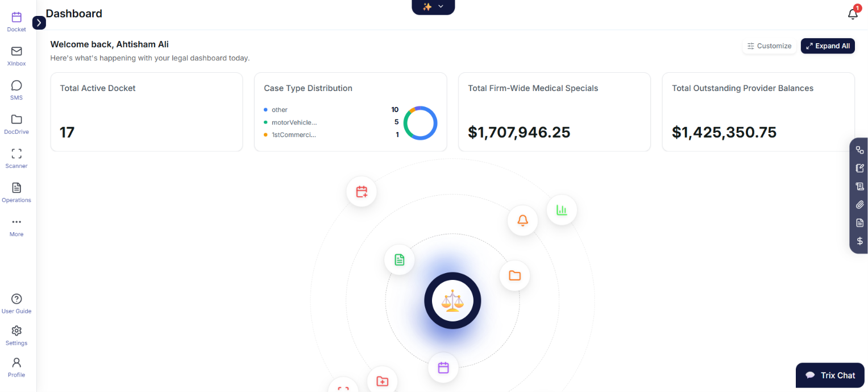Click the Dashboard page title
Screen dimensions: 868x392
coord(74,14)
